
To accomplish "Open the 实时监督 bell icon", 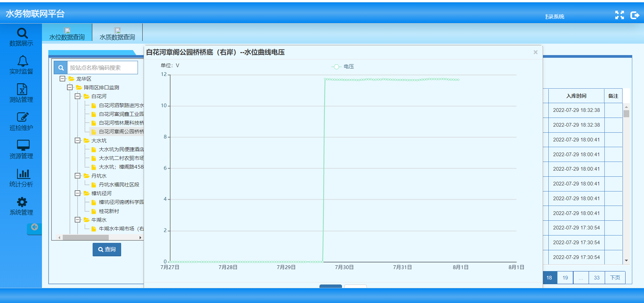I will 22,61.
